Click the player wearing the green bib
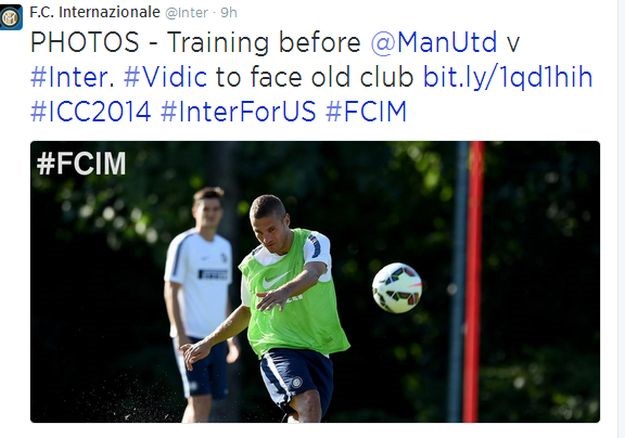 point(279,303)
